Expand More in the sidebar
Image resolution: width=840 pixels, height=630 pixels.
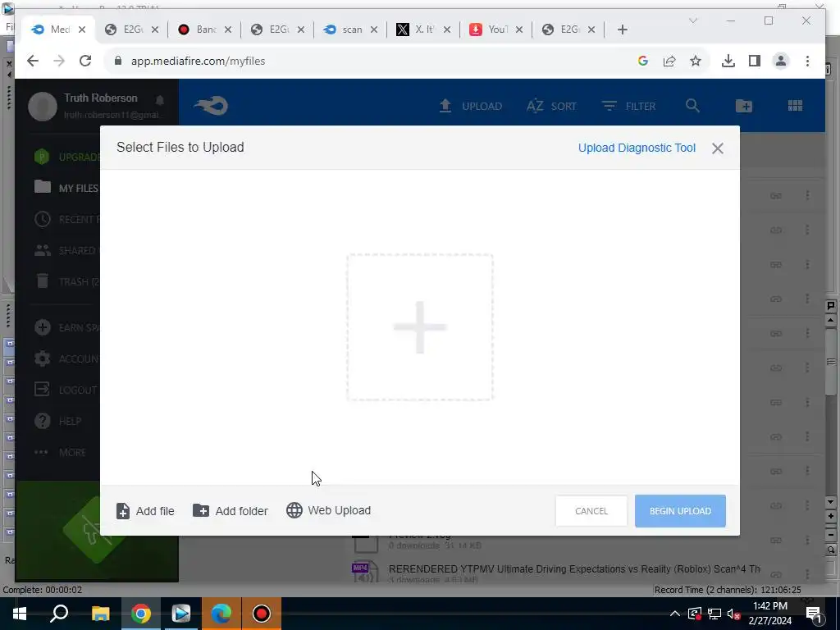60,452
